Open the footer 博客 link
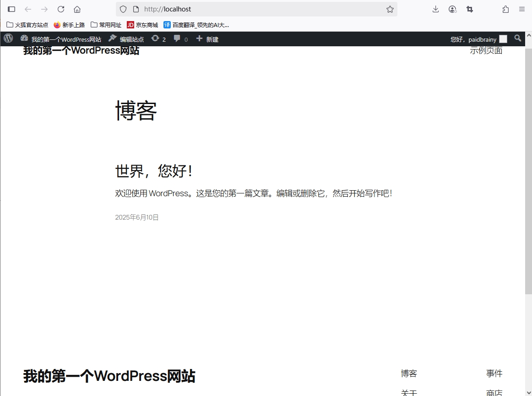The image size is (532, 396). pyautogui.click(x=409, y=374)
